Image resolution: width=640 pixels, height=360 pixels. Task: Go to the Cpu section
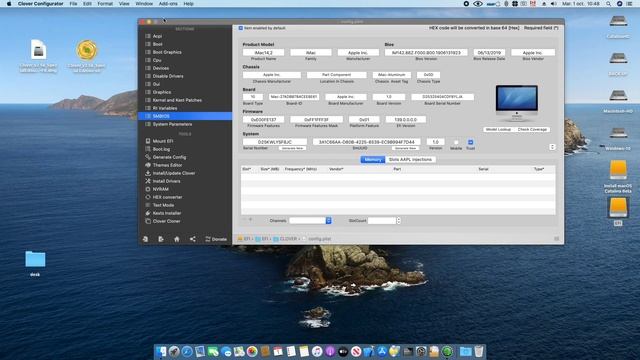pyautogui.click(x=157, y=60)
